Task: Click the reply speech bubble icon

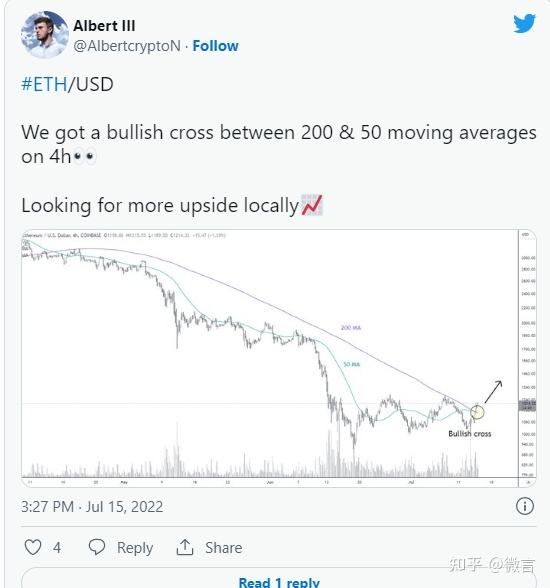Action: point(97,547)
